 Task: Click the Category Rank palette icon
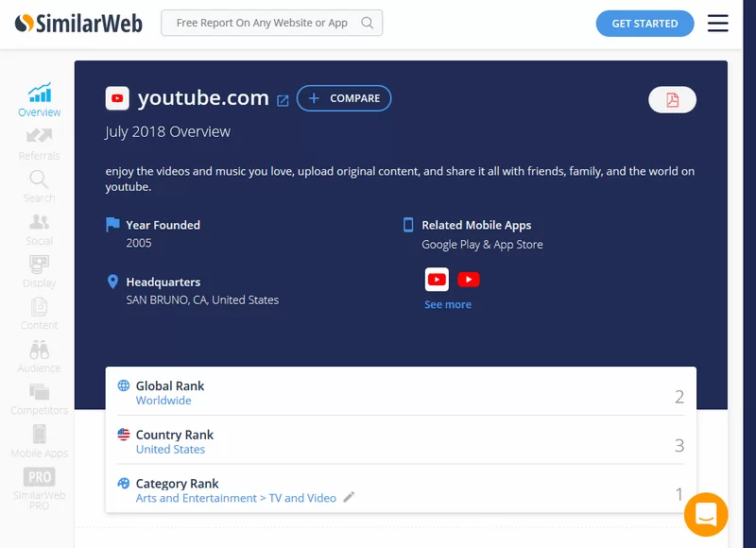(x=124, y=483)
